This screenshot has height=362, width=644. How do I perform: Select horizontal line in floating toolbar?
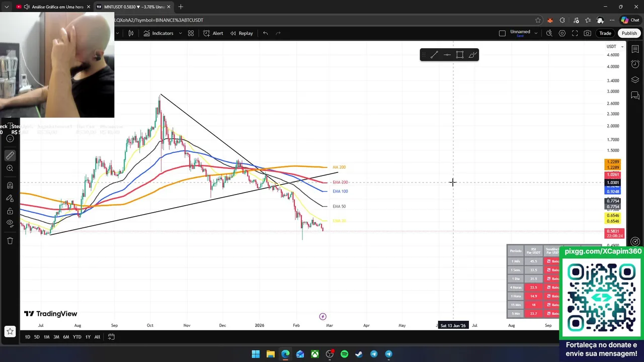(x=447, y=55)
